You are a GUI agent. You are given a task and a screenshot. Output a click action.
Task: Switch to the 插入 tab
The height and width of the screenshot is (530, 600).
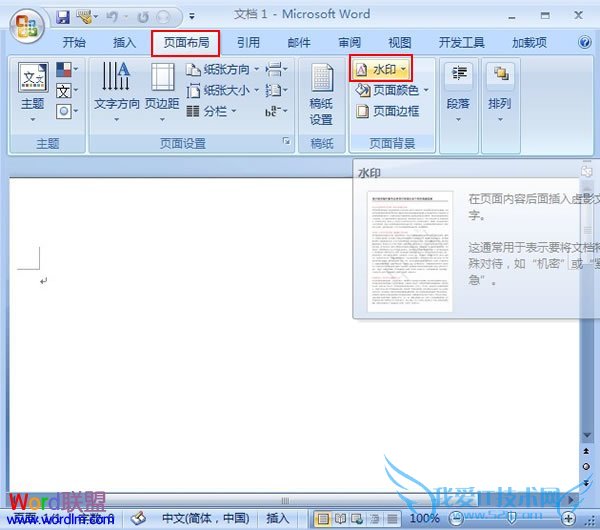[124, 42]
